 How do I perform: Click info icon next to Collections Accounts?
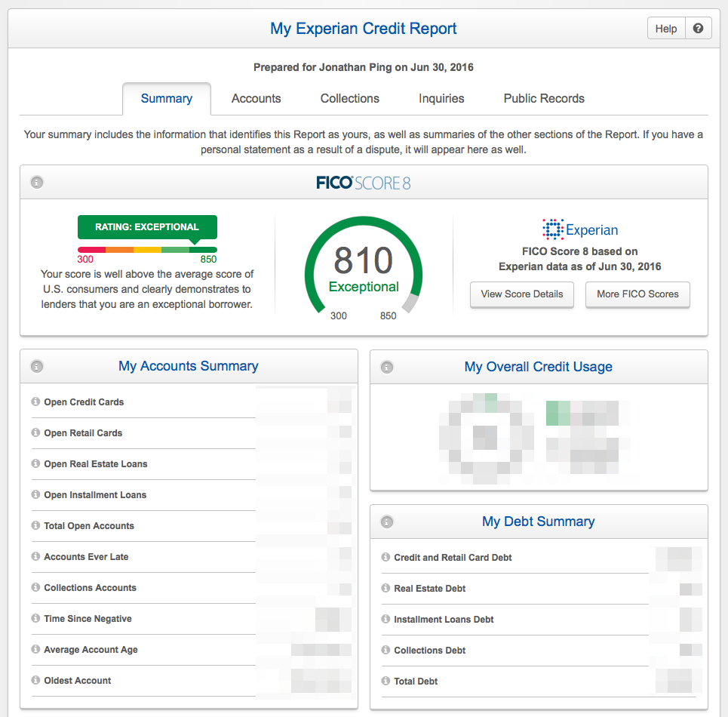pyautogui.click(x=35, y=587)
